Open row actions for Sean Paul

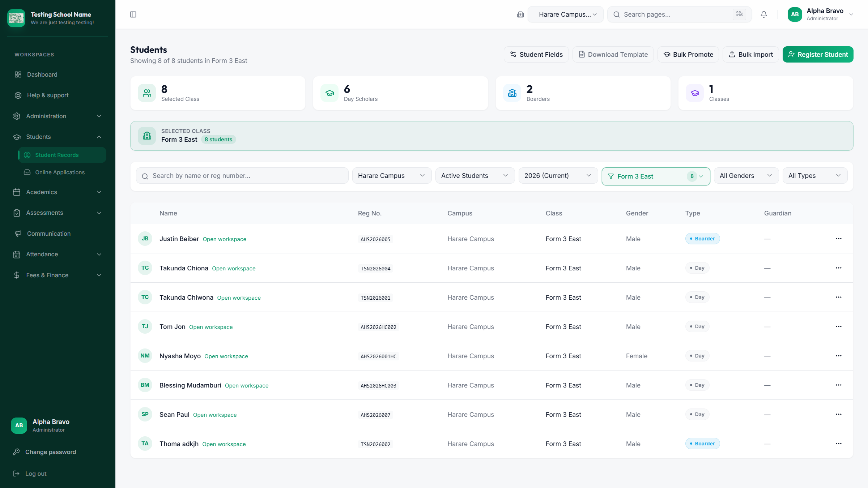pyautogui.click(x=839, y=414)
